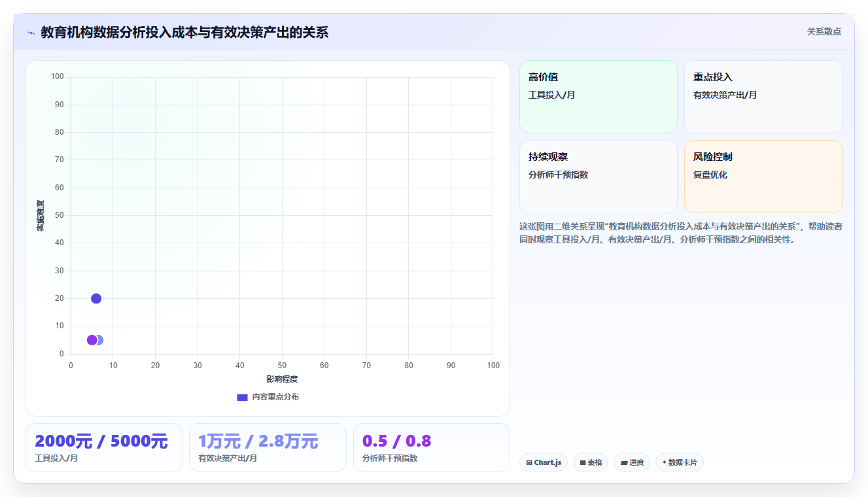Click the 1万元 / 2.8万元 metric card
Image resolution: width=868 pixels, height=497 pixels.
[x=268, y=447]
